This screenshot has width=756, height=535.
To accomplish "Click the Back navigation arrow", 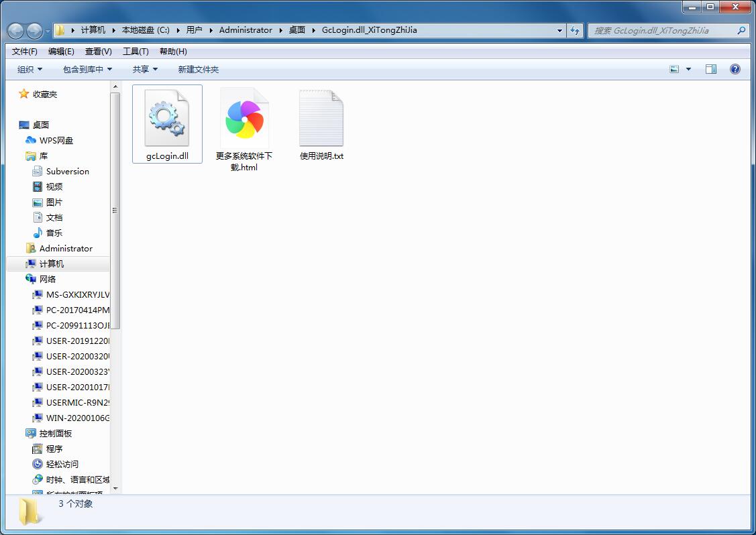I will click(x=16, y=31).
